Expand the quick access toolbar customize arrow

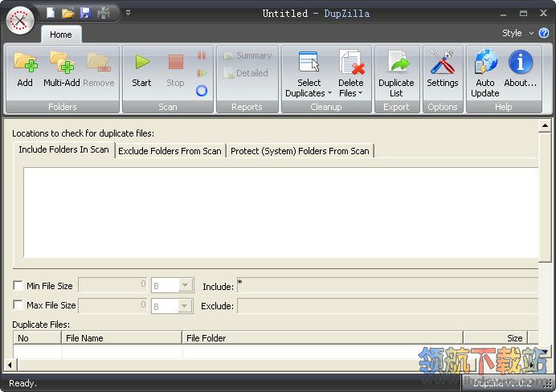pyautogui.click(x=128, y=13)
